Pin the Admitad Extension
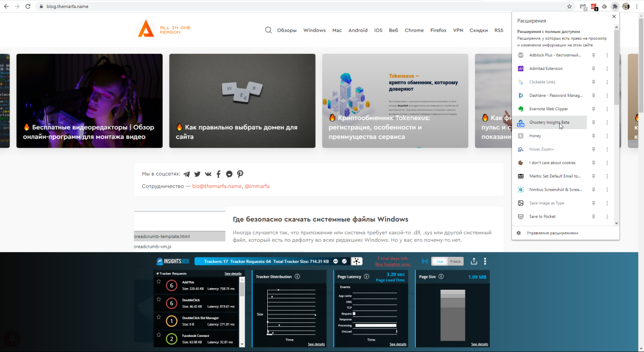The height and width of the screenshot is (352, 644). tap(594, 69)
